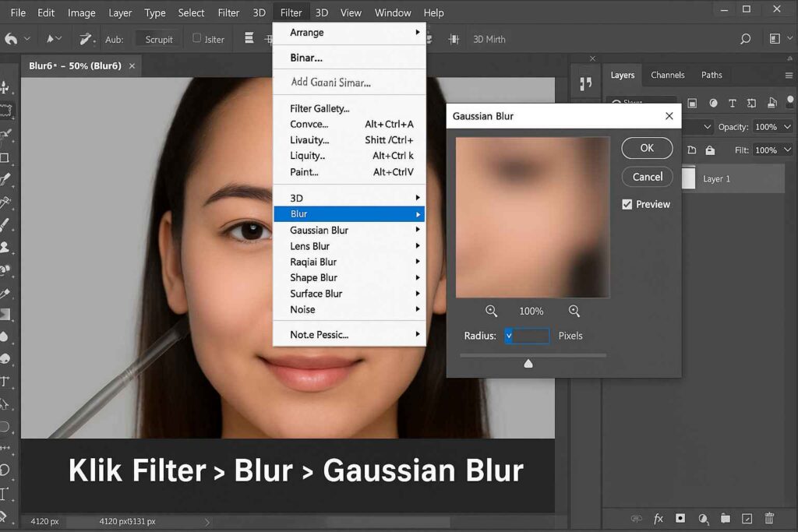Open the Fill percentage dropdown arrow
This screenshot has height=532, width=798.
pyautogui.click(x=788, y=150)
